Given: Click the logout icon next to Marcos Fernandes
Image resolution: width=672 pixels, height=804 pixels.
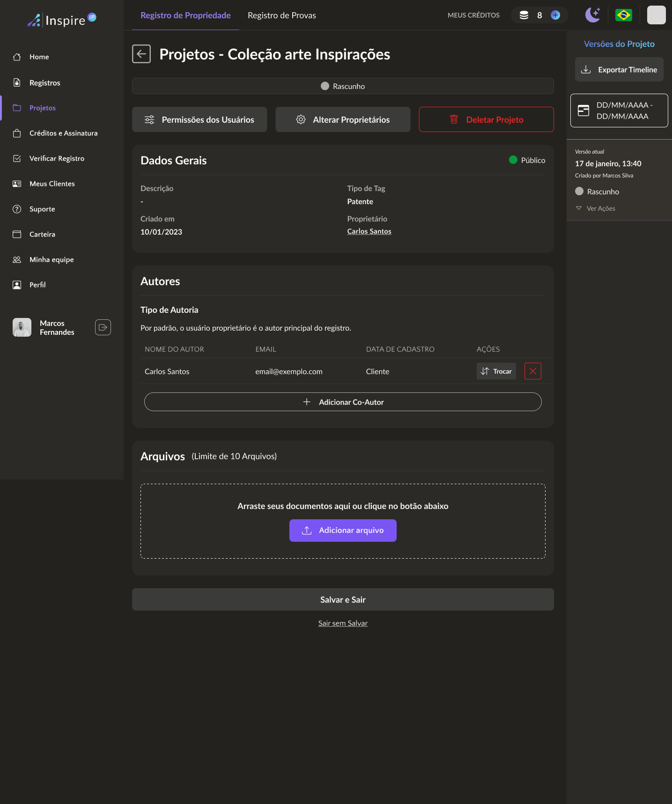Looking at the screenshot, I should [103, 327].
